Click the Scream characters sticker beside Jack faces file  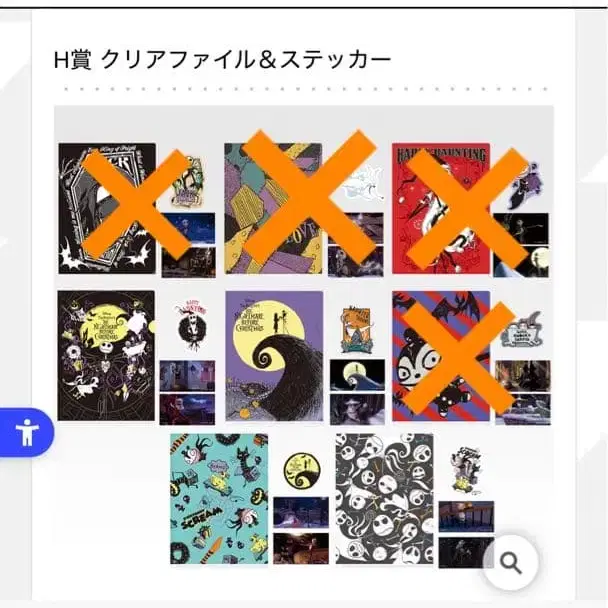[467, 472]
